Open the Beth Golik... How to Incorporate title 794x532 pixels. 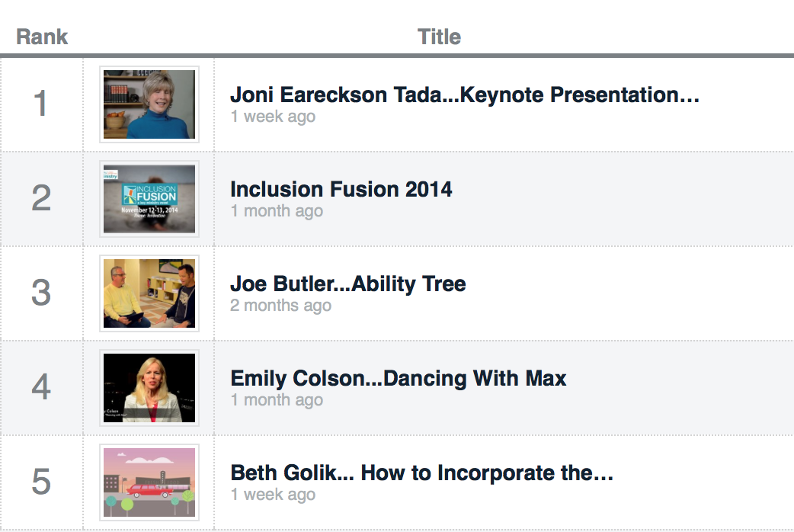pos(421,473)
